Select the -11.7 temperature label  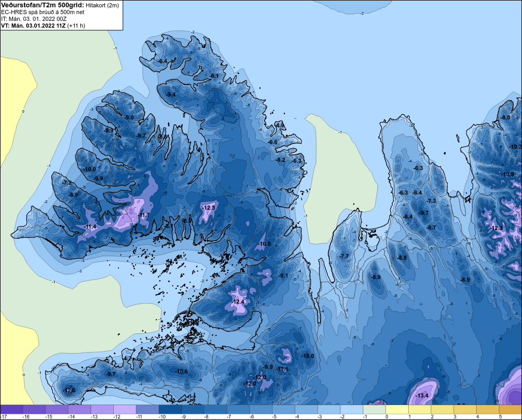pyautogui.click(x=144, y=215)
